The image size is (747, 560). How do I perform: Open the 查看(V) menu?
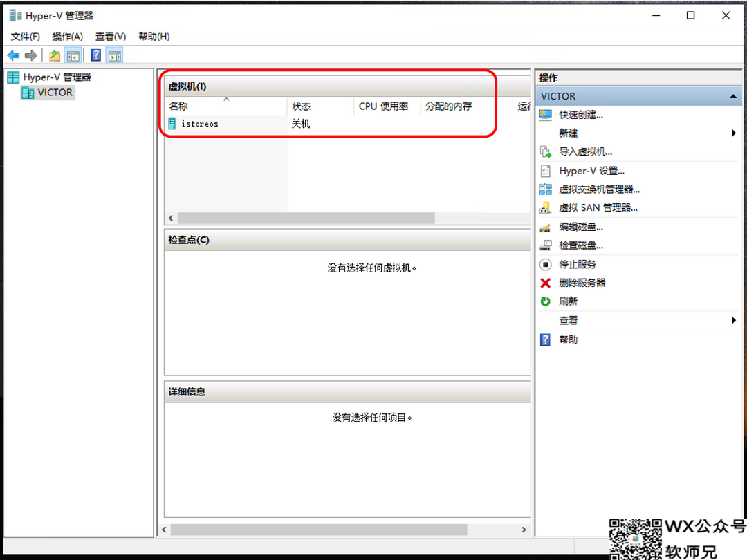pos(110,37)
